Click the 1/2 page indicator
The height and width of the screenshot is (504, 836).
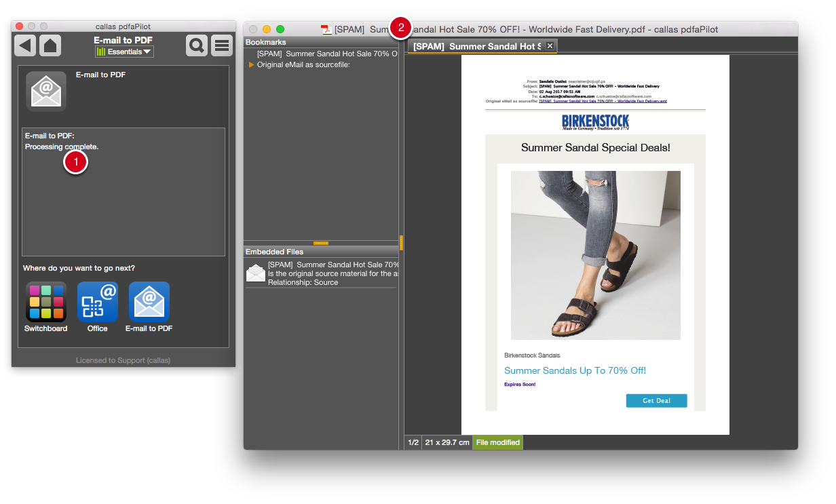coord(413,442)
